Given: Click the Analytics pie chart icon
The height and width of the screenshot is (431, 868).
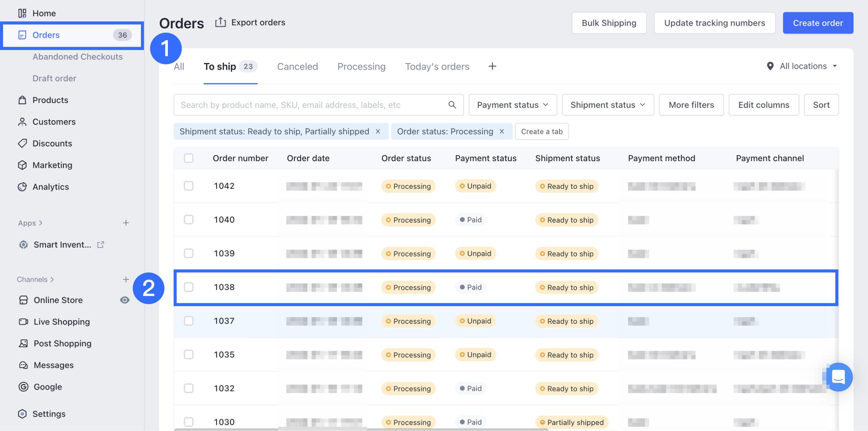Looking at the screenshot, I should [22, 187].
